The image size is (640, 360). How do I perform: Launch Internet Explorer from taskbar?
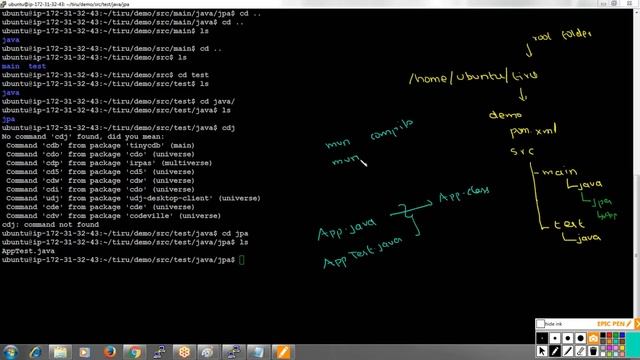click(x=35, y=352)
